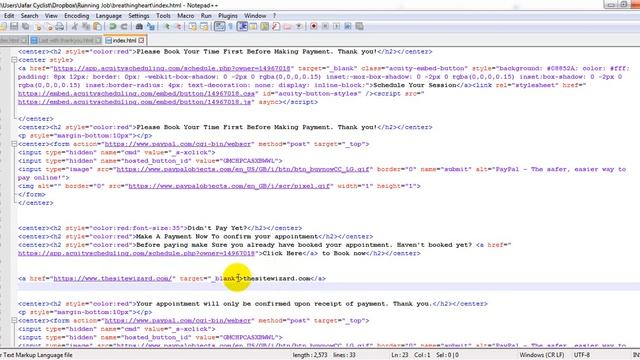
Task: Open Document Map toolbar icon
Action: [264, 27]
